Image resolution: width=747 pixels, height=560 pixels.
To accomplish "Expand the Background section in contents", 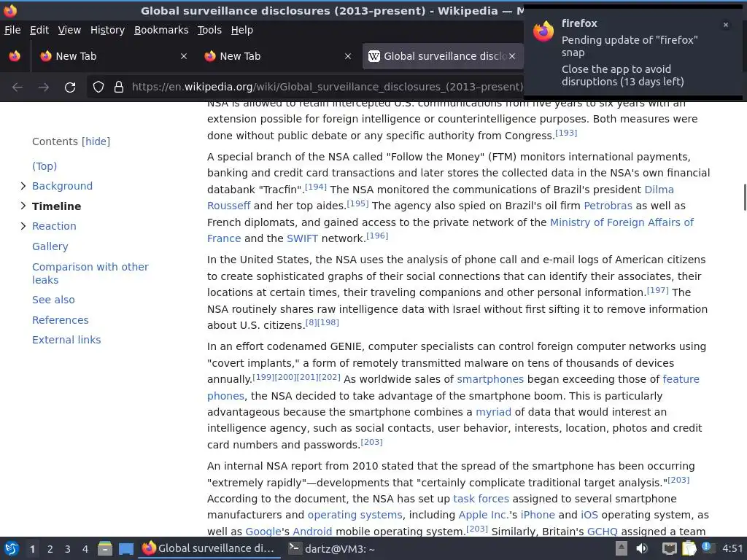I will [23, 186].
